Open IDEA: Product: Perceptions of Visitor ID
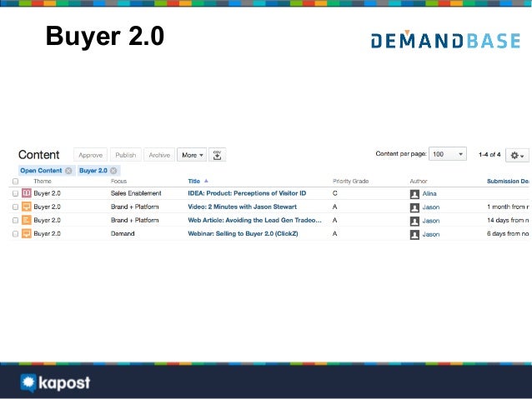 pos(247,193)
